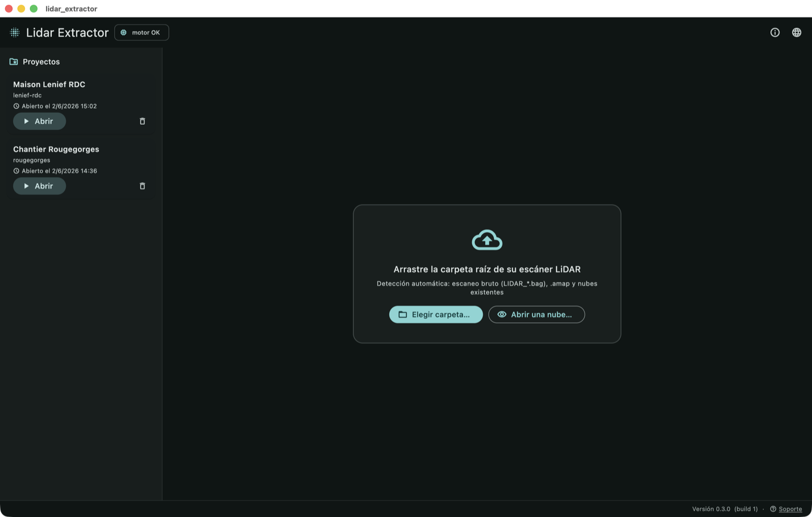
Task: Click the Arrastre la carpeta raíz heading
Action: [x=487, y=269]
